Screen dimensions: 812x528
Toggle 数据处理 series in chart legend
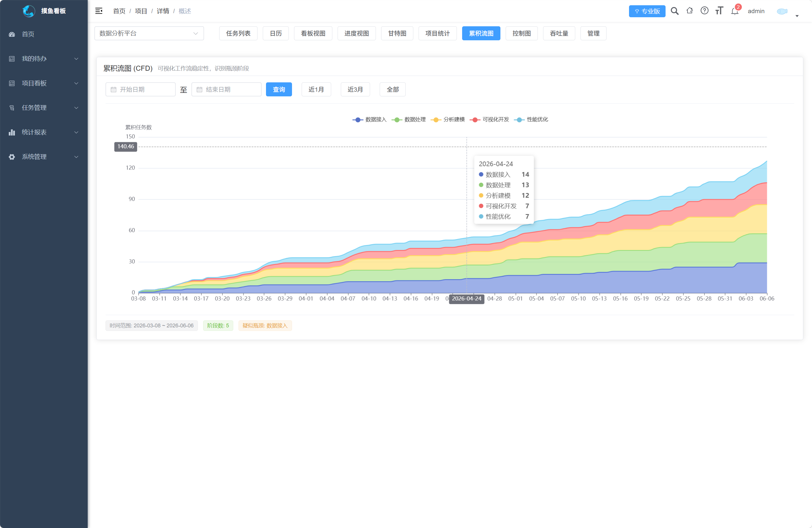409,119
